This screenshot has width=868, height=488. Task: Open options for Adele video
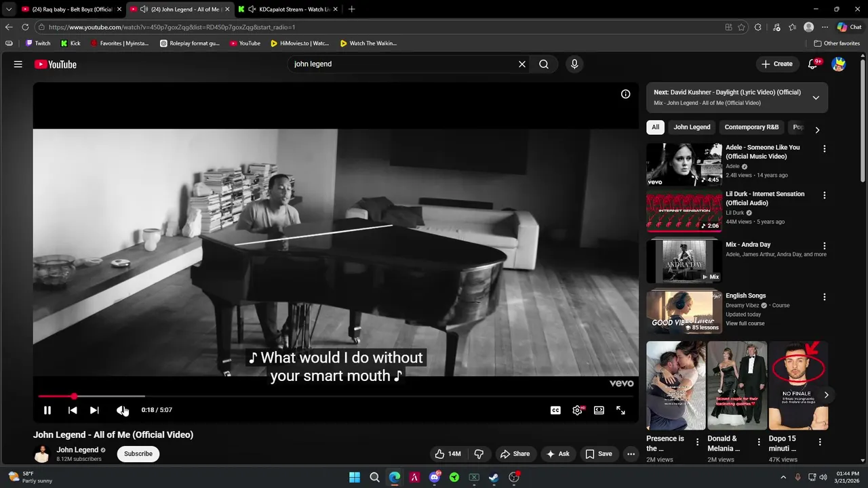tap(825, 149)
